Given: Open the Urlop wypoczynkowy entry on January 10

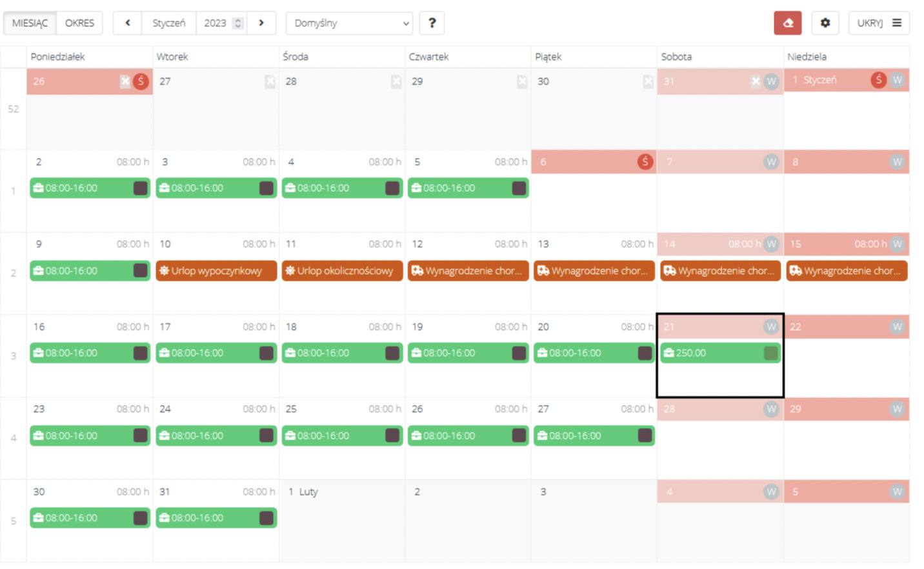Looking at the screenshot, I should 216,271.
